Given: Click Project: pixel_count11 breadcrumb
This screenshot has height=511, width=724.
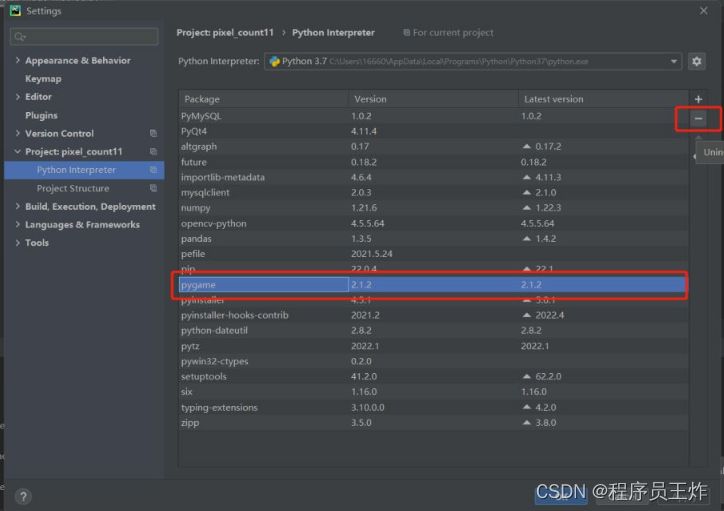Looking at the screenshot, I should tap(225, 33).
